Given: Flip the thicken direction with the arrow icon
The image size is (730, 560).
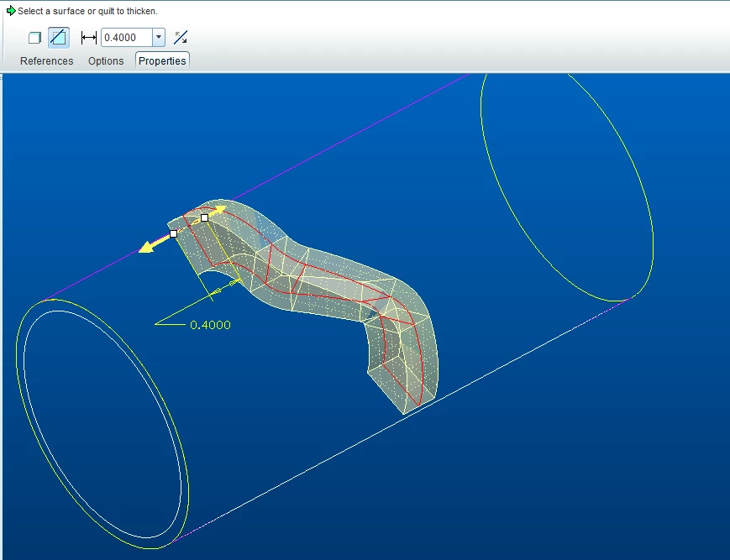Looking at the screenshot, I should pos(181,38).
